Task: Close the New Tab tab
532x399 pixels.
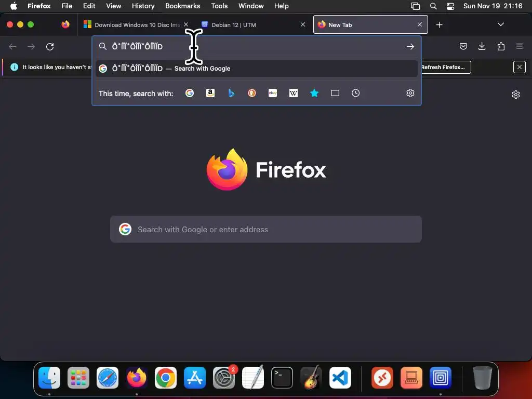Action: 420,25
